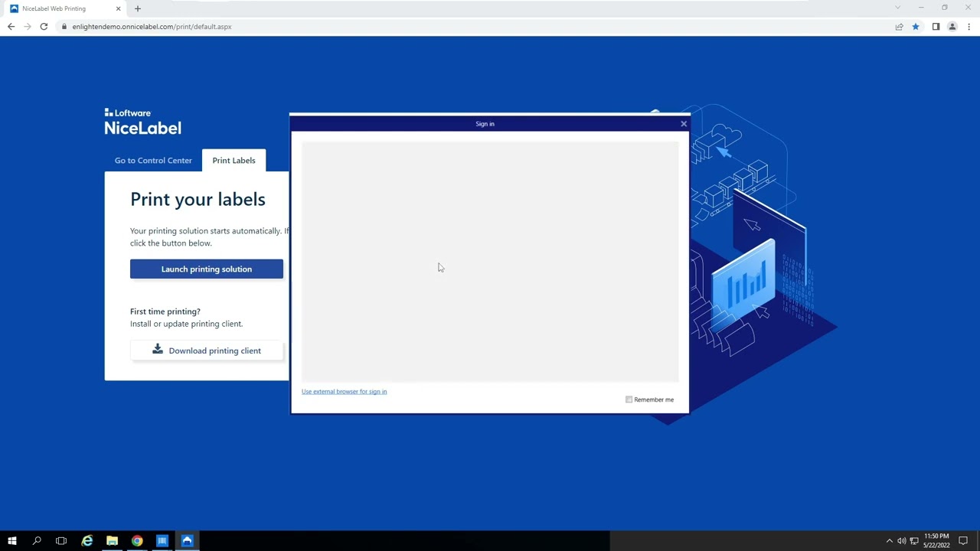The height and width of the screenshot is (551, 980).
Task: Click the 'First time printing?' text
Action: point(165,311)
